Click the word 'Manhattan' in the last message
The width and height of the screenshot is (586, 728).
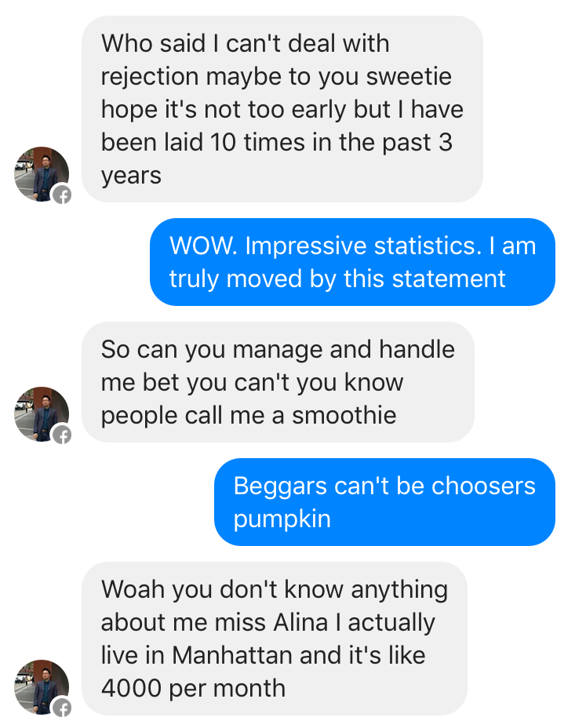click(x=233, y=655)
